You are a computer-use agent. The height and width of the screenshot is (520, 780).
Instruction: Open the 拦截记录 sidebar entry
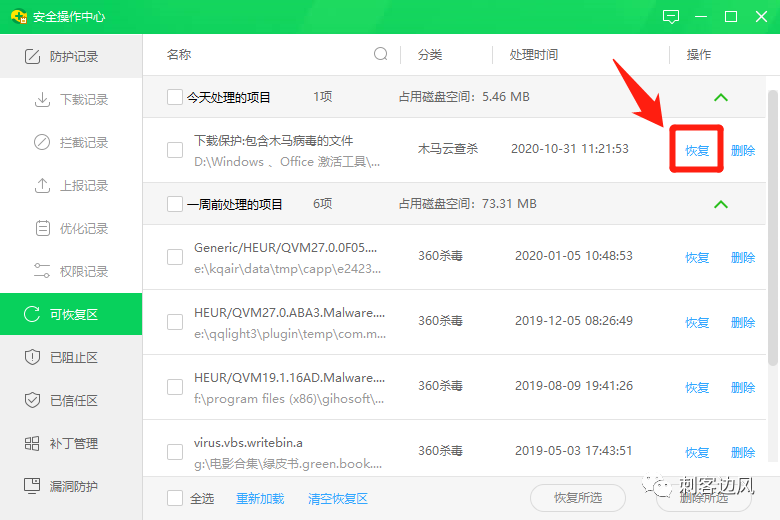[x=71, y=142]
